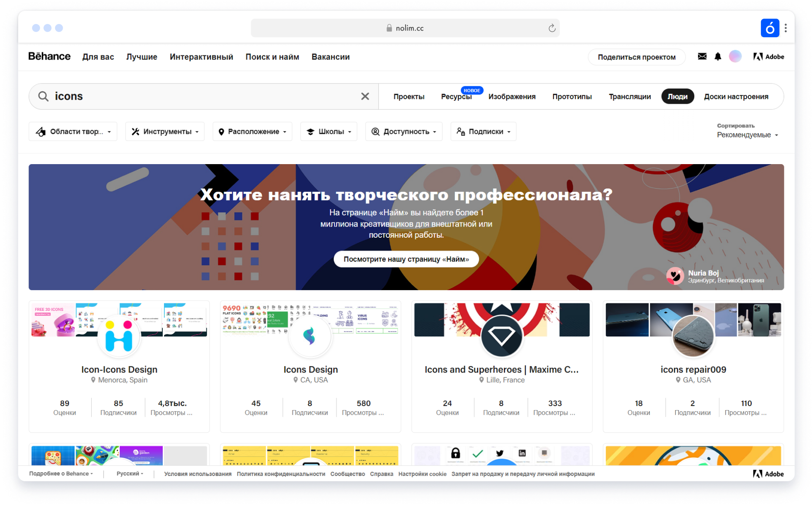This screenshot has height=506, width=812.
Task: Expand the Области творчества filter
Action: point(73,131)
